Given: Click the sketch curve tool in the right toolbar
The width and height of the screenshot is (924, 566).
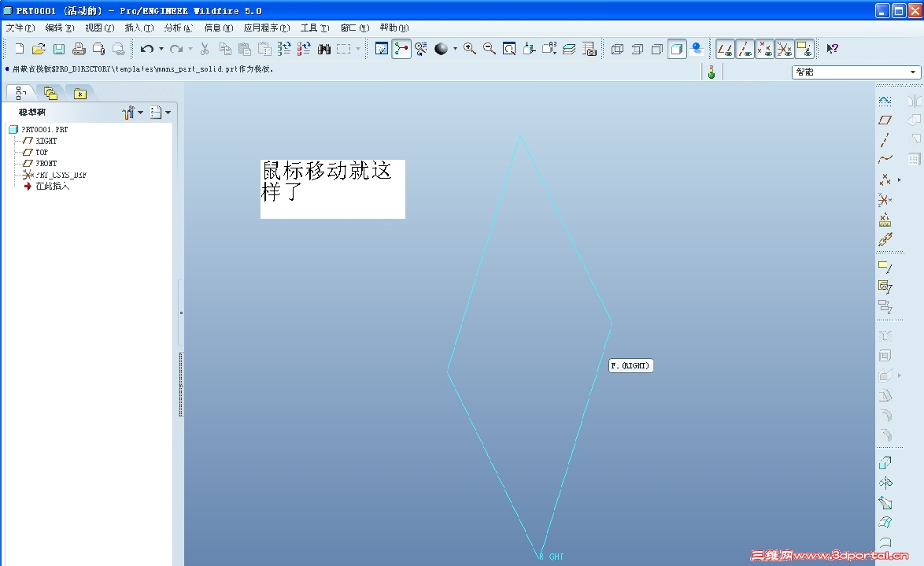Looking at the screenshot, I should click(x=885, y=100).
